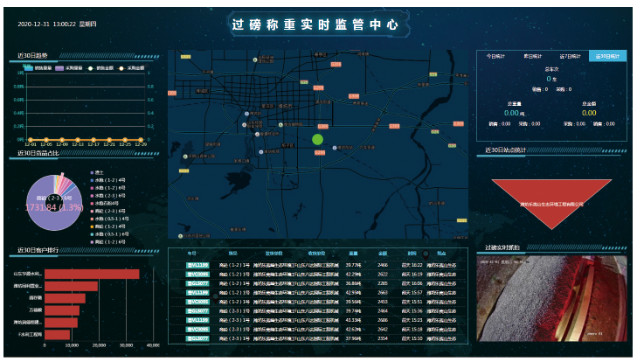Switch to the 昨日统计 tab
Image resolution: width=644 pixels, height=362 pixels.
pyautogui.click(x=533, y=56)
